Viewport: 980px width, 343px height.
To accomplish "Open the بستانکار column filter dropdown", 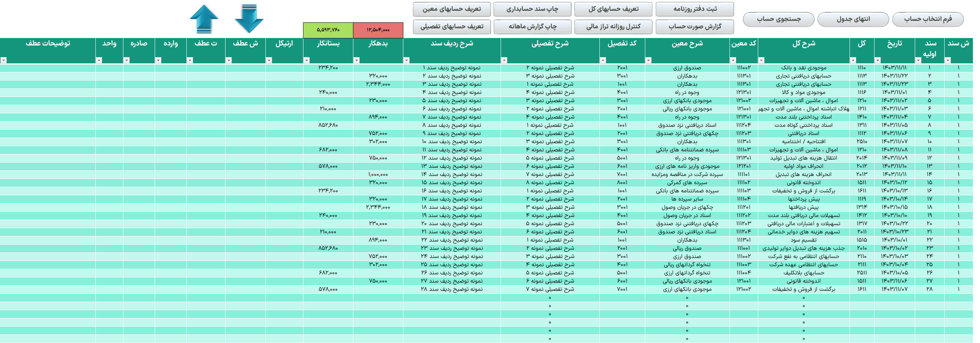I will point(307,60).
